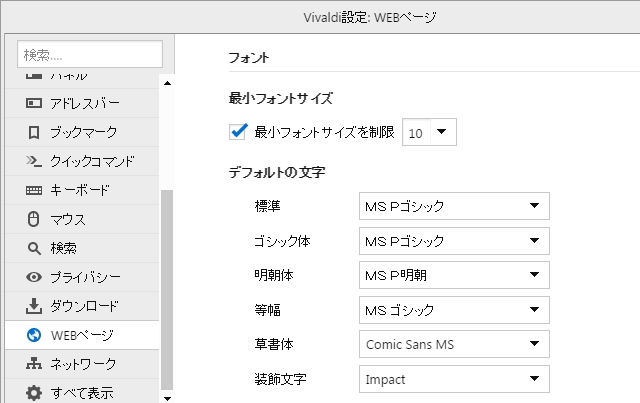Click the keyboard icon next to キーボード

click(33, 190)
